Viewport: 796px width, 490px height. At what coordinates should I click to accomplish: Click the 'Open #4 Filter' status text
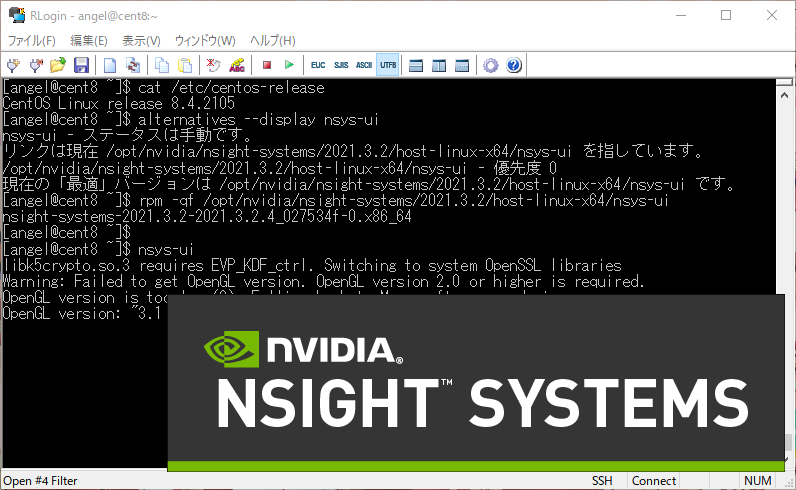pyautogui.click(x=41, y=480)
